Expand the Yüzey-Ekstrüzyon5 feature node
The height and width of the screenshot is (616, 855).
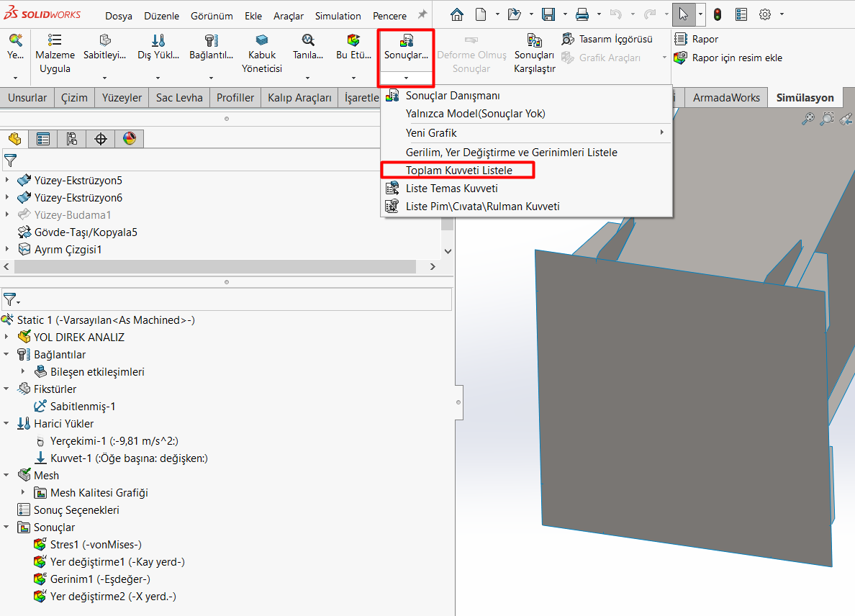[x=7, y=180]
